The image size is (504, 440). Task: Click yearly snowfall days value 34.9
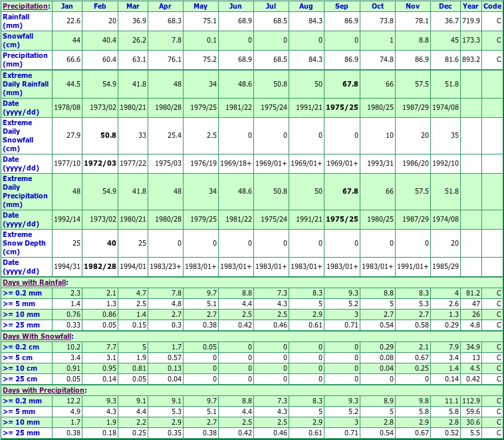pyautogui.click(x=473, y=347)
